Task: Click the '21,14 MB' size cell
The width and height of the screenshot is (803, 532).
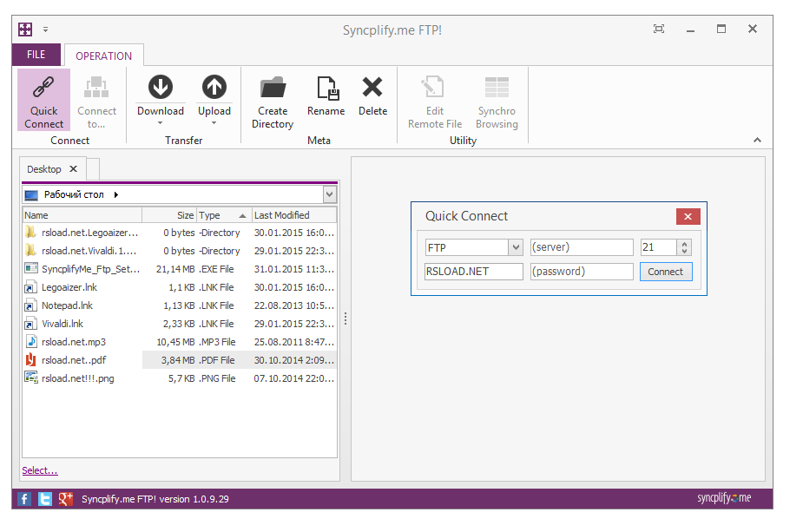Action: (x=175, y=269)
